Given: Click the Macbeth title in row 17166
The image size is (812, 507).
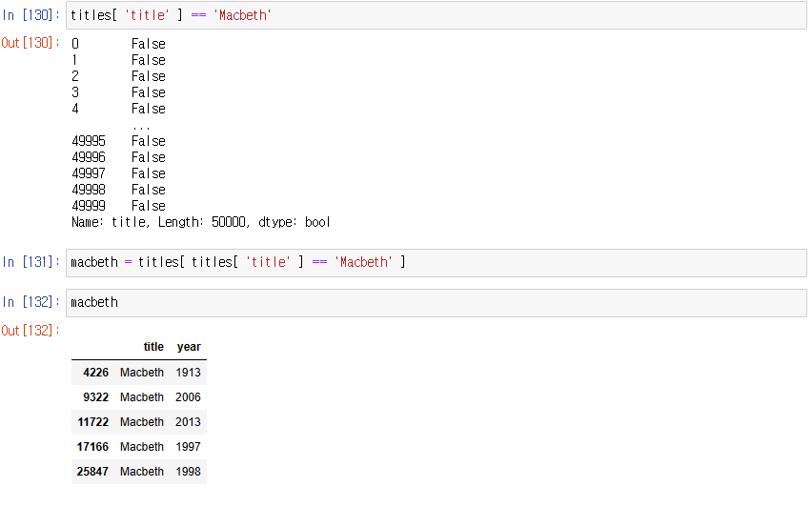Looking at the screenshot, I should [142, 446].
